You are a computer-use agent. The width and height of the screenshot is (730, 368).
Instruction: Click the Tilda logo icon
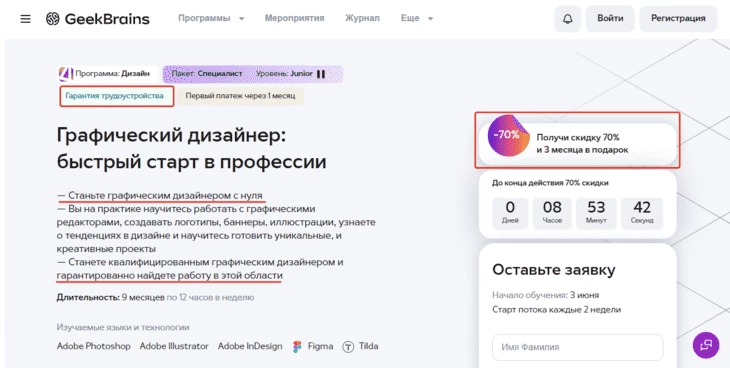pos(348,347)
